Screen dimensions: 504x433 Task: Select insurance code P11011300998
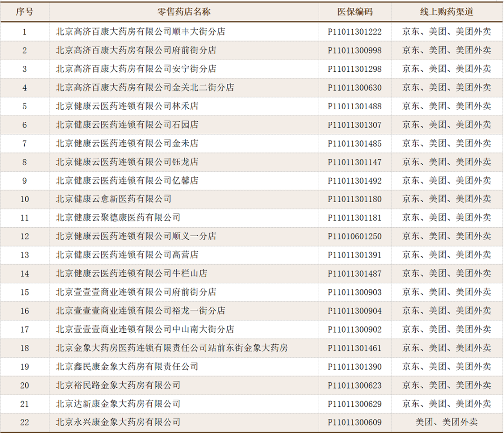pos(355,50)
